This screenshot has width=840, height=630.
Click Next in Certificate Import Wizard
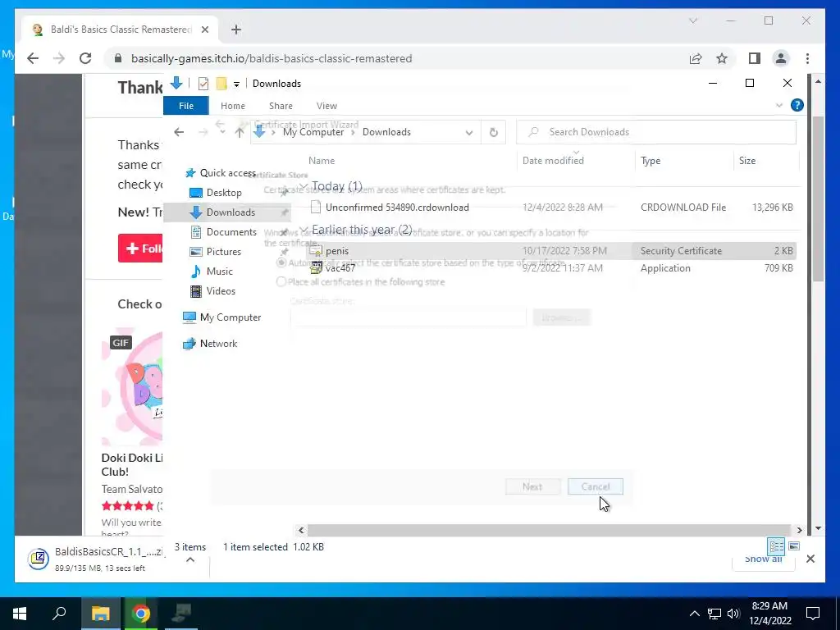click(x=532, y=486)
